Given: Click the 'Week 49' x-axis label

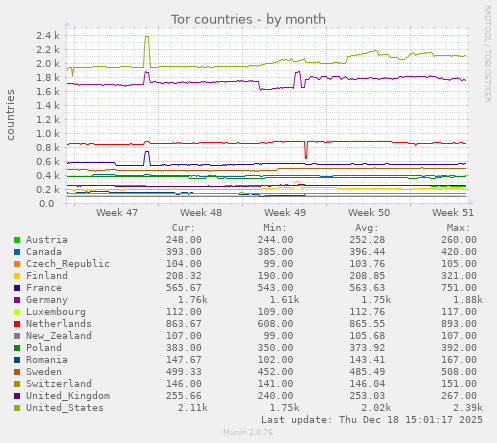Looking at the screenshot, I should [285, 213].
